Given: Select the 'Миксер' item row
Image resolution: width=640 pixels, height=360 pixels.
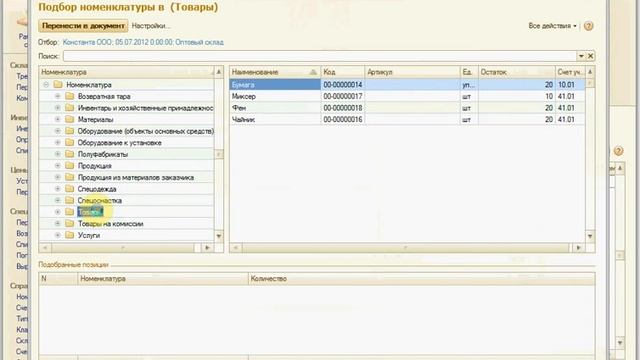Looking at the screenshot, I should 407,96.
